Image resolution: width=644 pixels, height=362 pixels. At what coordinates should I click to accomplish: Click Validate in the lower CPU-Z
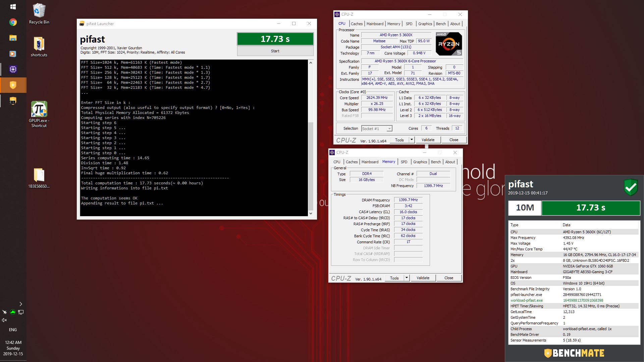pos(423,278)
